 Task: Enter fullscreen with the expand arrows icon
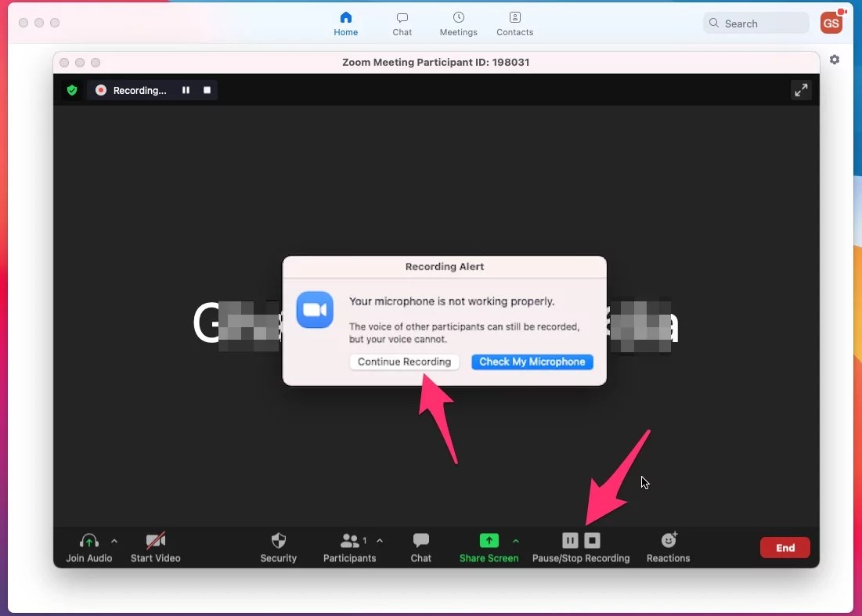801,89
